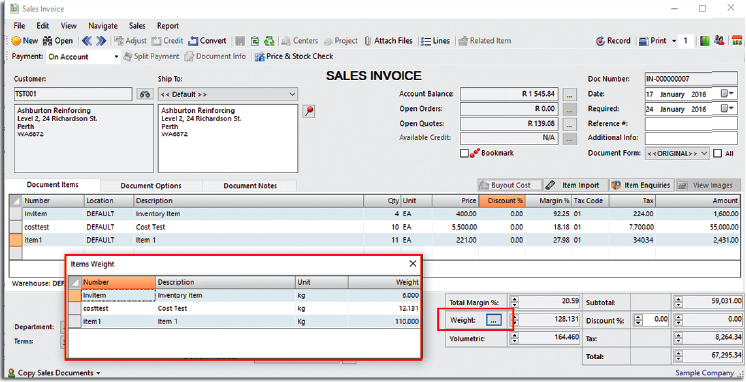
Task: Open the Required date calendar dropdown
Action: 728,108
